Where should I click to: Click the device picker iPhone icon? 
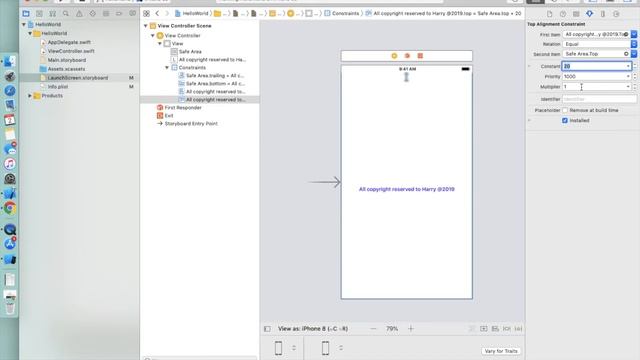pos(278,348)
